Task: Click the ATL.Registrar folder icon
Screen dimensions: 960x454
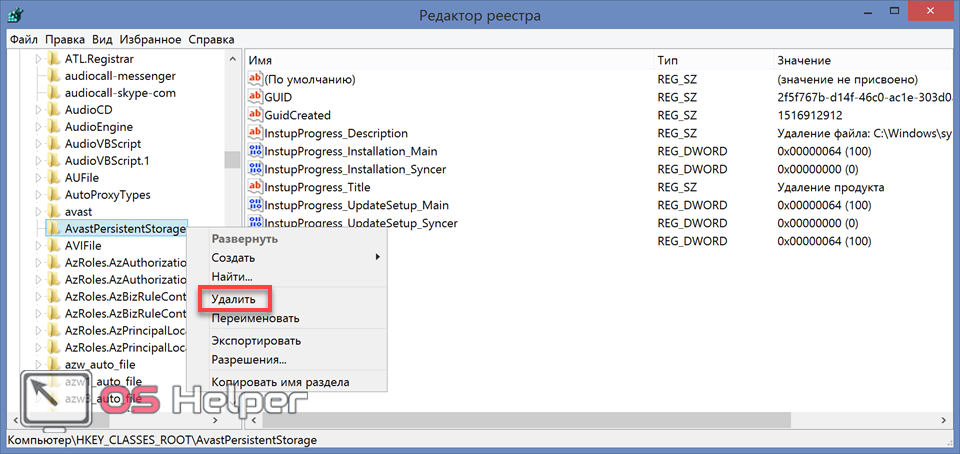Action: pos(54,59)
